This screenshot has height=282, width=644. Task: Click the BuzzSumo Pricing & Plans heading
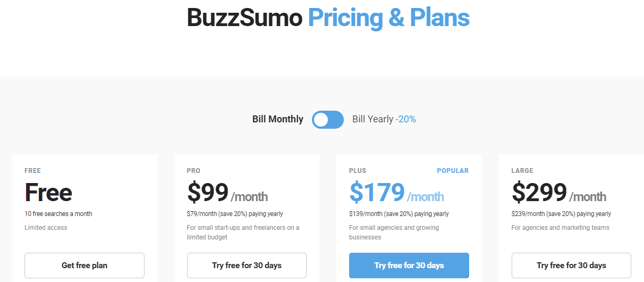coord(328,18)
